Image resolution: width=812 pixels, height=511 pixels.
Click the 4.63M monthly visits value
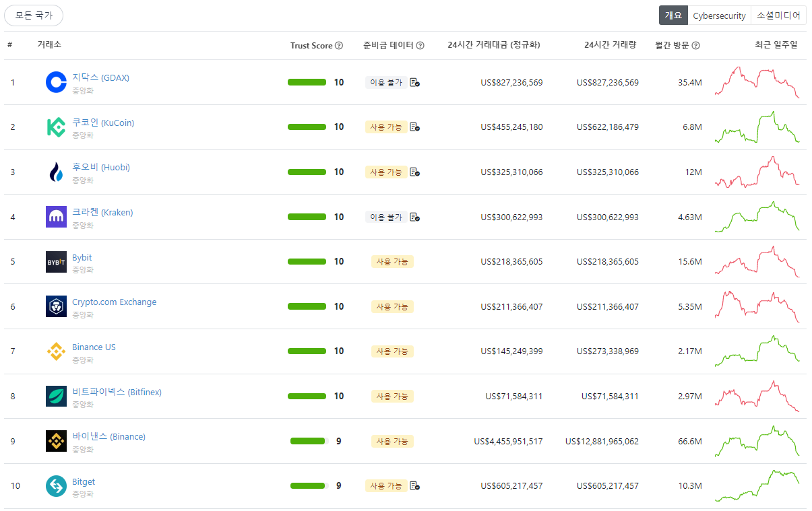pos(690,217)
